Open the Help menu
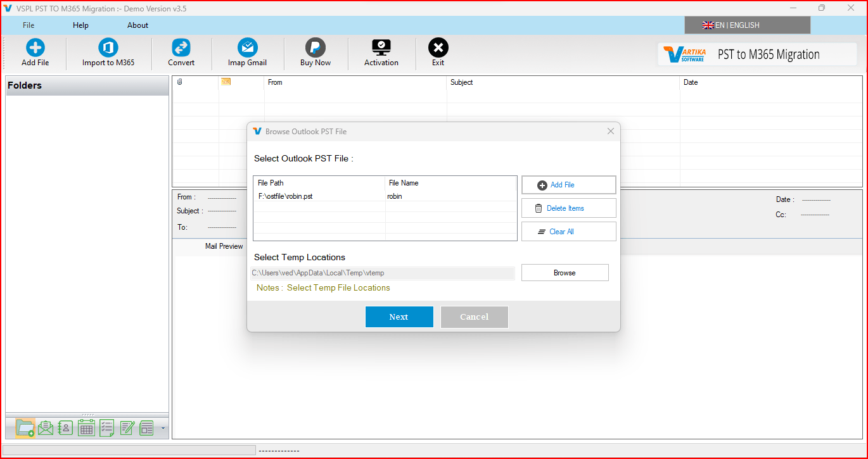 pos(80,25)
